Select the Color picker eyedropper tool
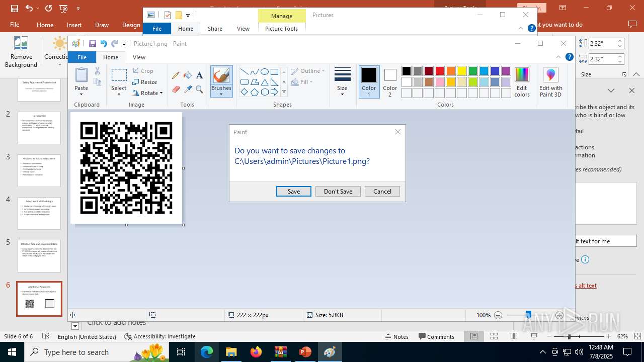Screen dimensions: 644x362 point(188,89)
